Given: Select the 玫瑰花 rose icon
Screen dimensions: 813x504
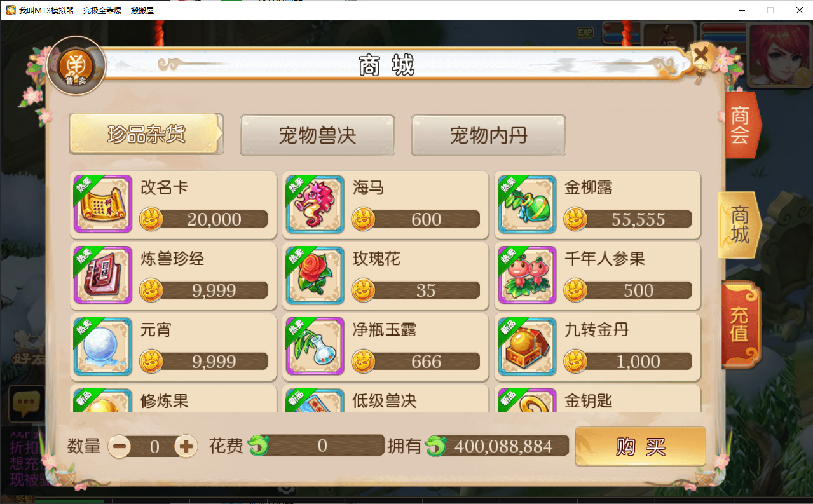Looking at the screenshot, I should click(x=315, y=276).
